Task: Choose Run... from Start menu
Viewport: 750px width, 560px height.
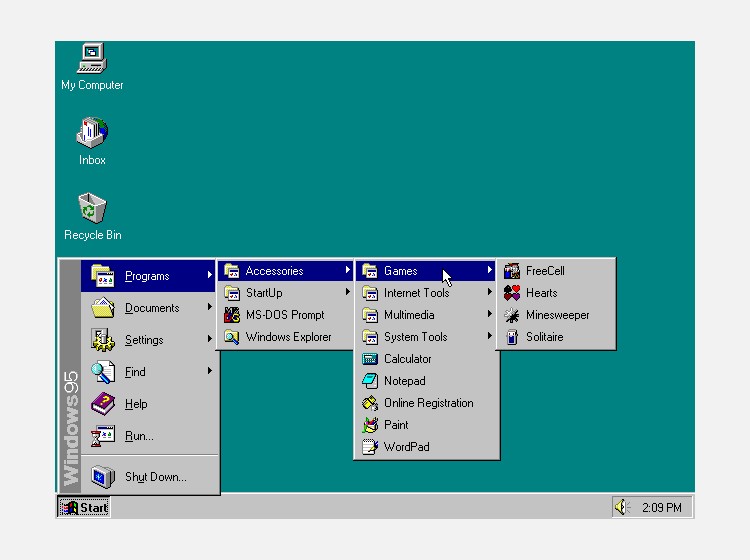Action: coord(149,436)
